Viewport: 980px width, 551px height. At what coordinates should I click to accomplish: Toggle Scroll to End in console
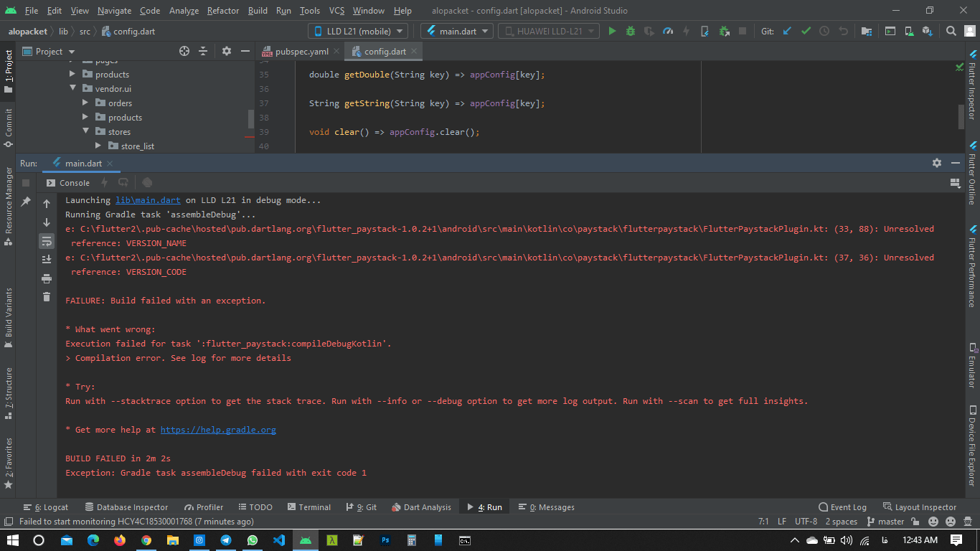point(46,259)
